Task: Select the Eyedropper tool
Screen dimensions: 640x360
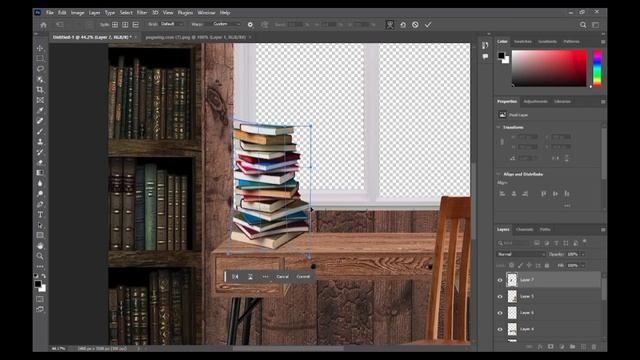Action: (40, 111)
